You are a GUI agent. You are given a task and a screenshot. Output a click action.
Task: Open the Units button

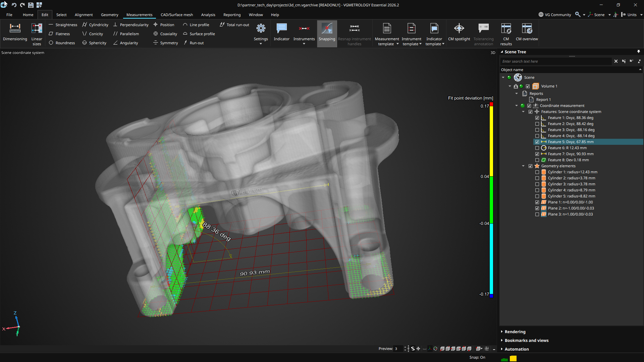click(629, 15)
